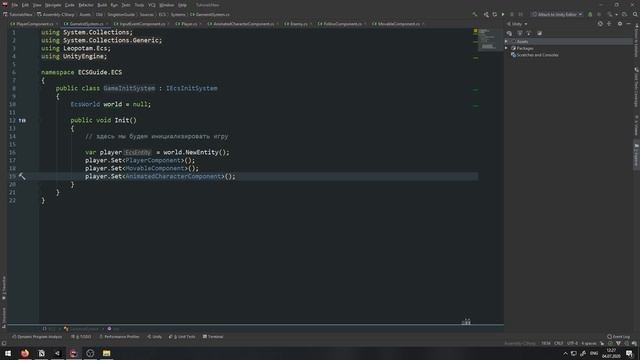Switch to InputEventComponent.cs tab

[x=142, y=24]
